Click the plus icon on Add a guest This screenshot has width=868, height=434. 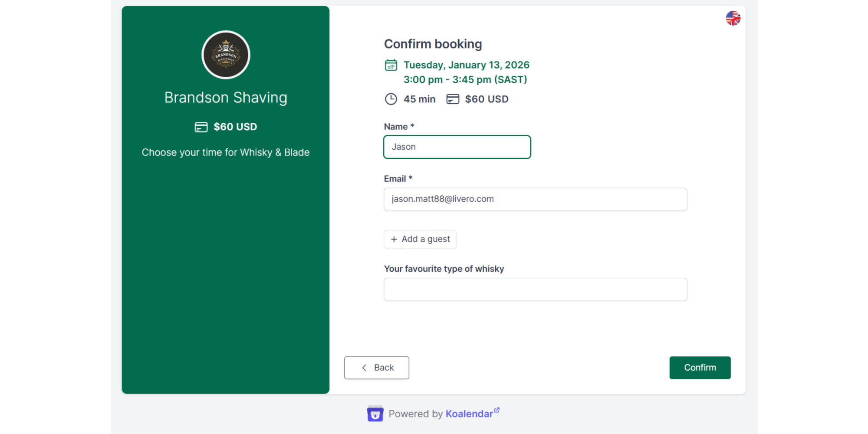pos(394,239)
